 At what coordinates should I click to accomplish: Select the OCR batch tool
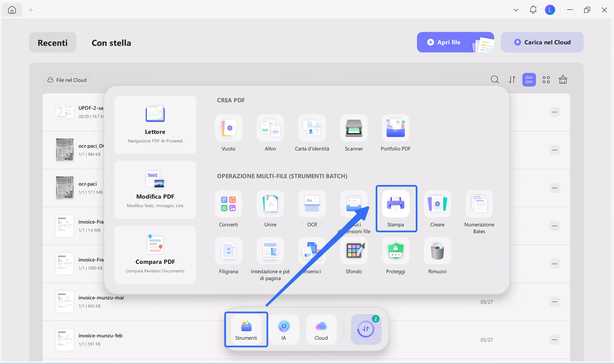pyautogui.click(x=312, y=204)
